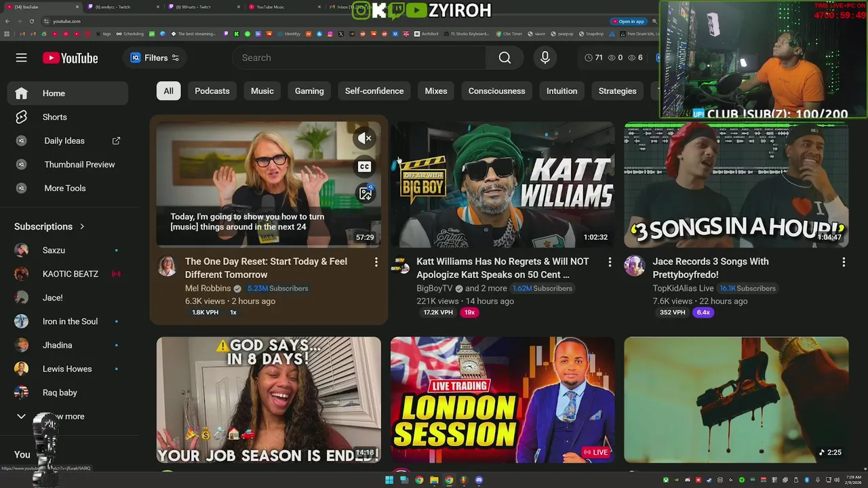The width and height of the screenshot is (868, 488).
Task: Select the Mixes filter chip
Action: (x=436, y=91)
